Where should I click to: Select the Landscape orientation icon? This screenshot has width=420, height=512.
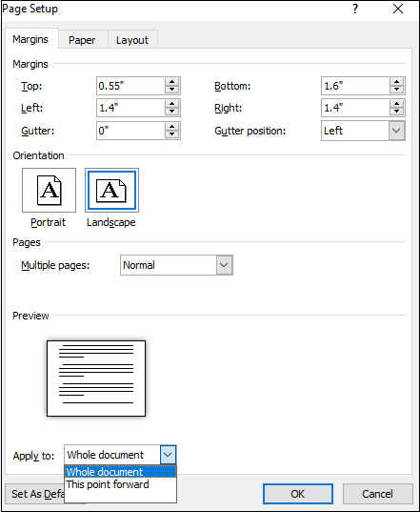111,190
